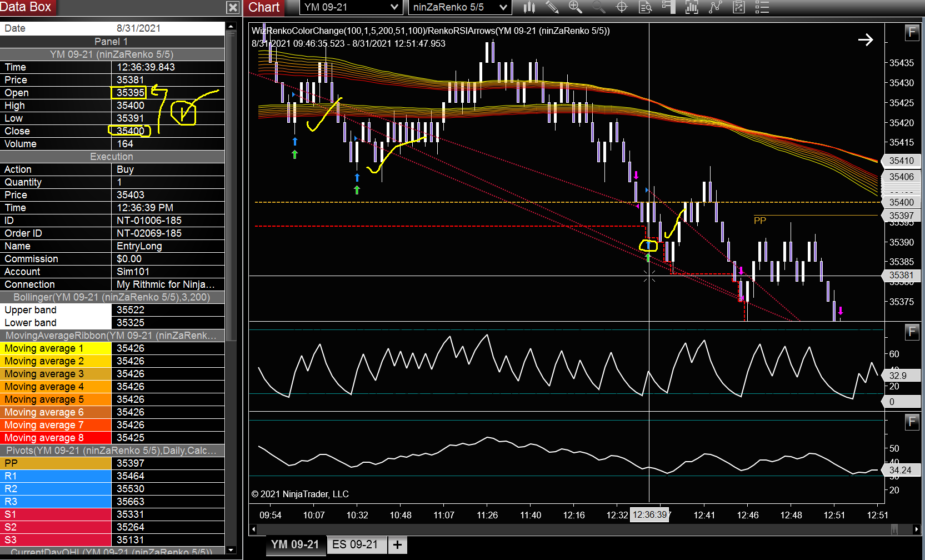Open the drawing tools pencil menu
The image size is (925, 560).
point(552,7)
